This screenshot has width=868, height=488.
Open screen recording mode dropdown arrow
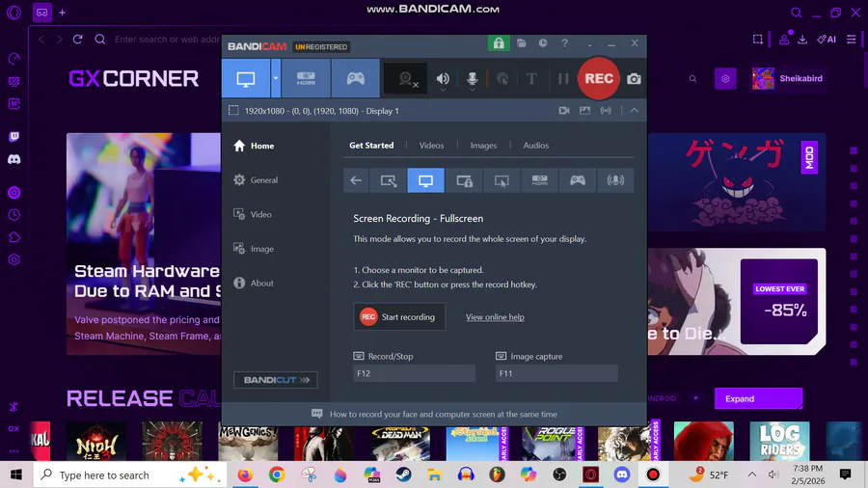coord(276,78)
